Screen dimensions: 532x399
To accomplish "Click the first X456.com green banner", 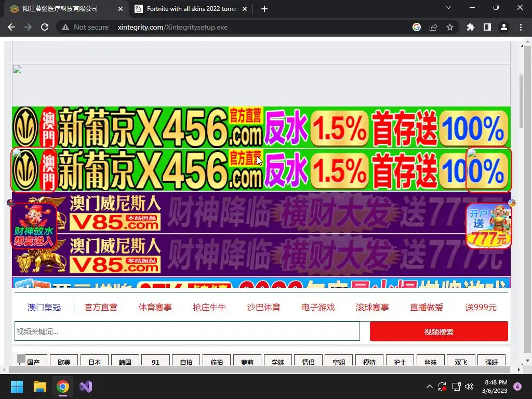I will (261, 128).
